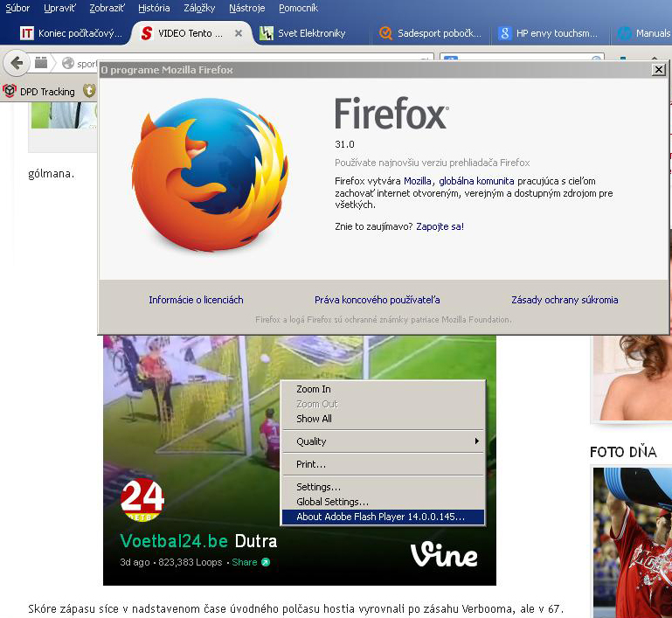Go back with the browser Back arrow
Screen dimensions: 672x618
tap(17, 63)
